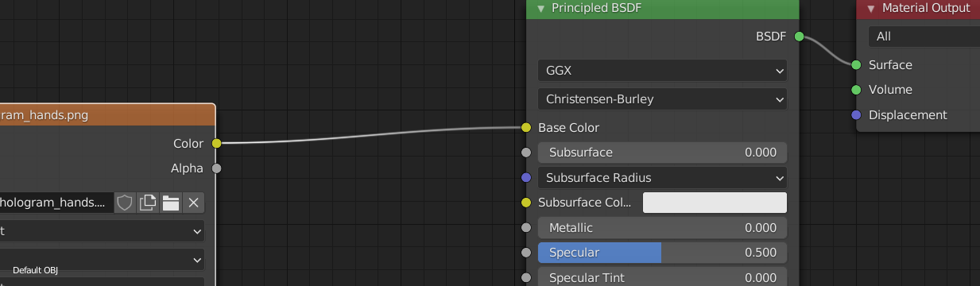Open image file via folder icon
This screenshot has height=286, width=980.
pyautogui.click(x=170, y=203)
